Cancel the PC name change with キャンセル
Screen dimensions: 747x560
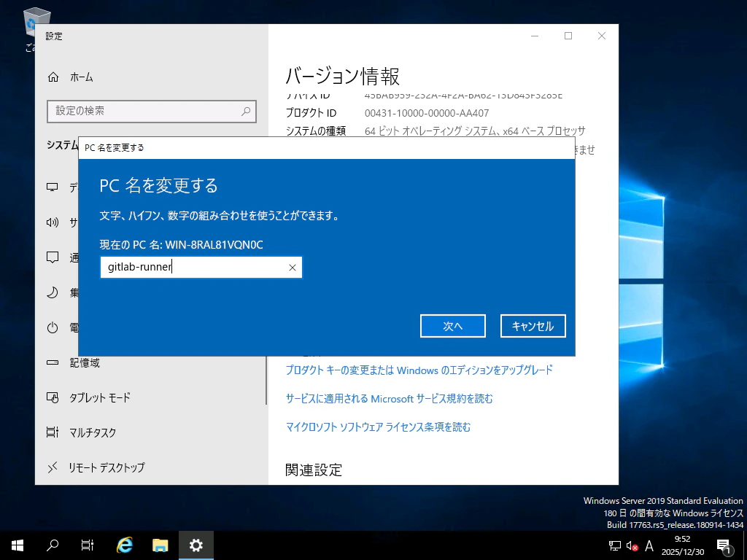click(x=533, y=326)
